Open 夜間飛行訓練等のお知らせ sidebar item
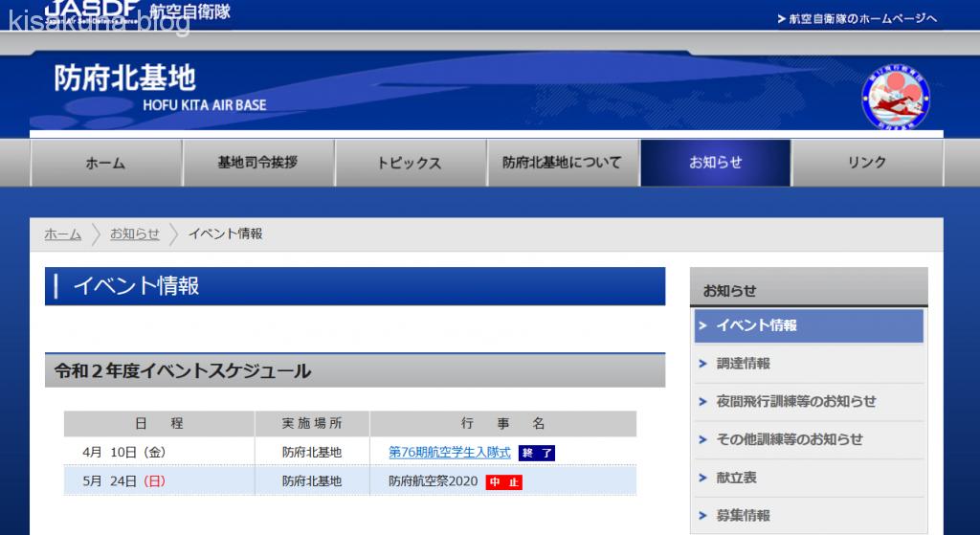980x535 pixels. tap(795, 402)
